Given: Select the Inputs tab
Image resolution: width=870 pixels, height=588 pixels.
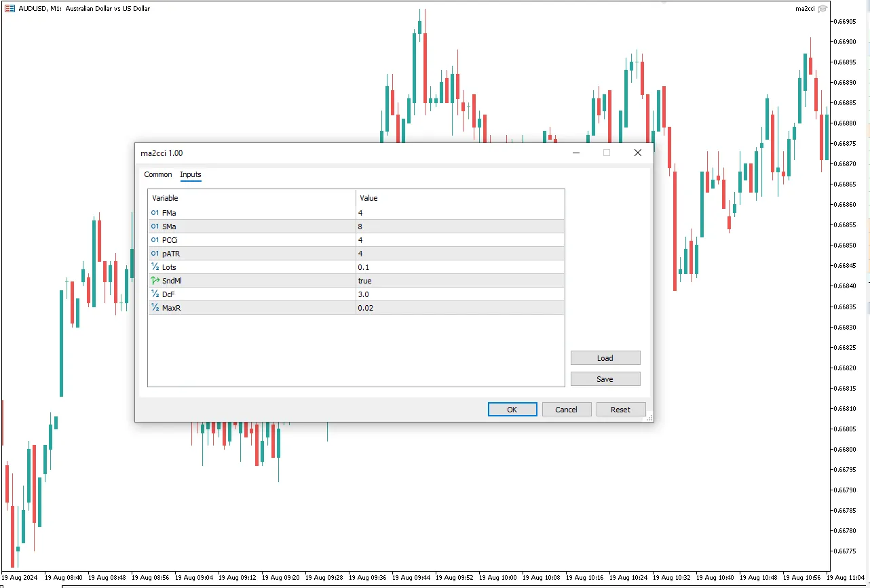Looking at the screenshot, I should (x=191, y=174).
